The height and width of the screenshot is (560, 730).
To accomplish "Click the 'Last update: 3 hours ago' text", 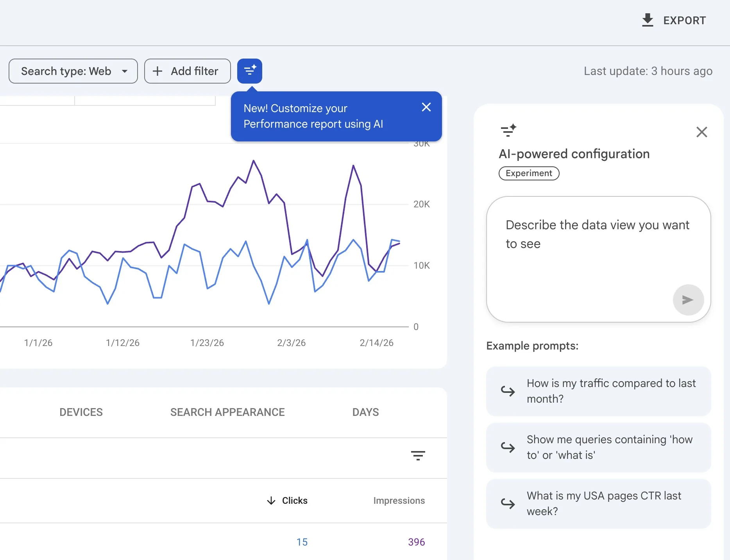I will pyautogui.click(x=648, y=71).
